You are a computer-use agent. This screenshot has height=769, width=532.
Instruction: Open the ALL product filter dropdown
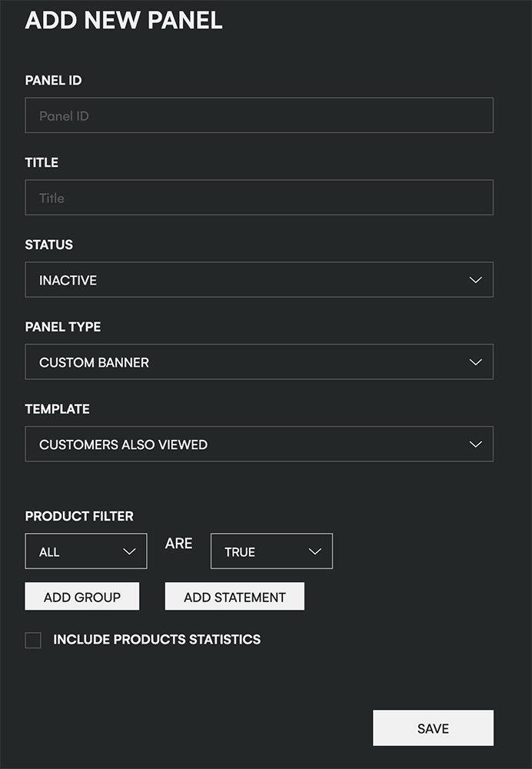click(x=86, y=551)
